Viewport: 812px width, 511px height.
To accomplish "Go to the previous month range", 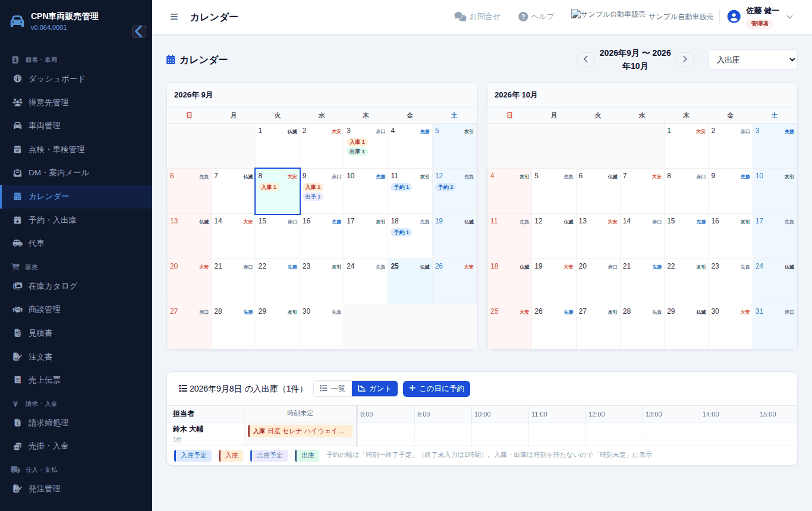I will click(586, 59).
